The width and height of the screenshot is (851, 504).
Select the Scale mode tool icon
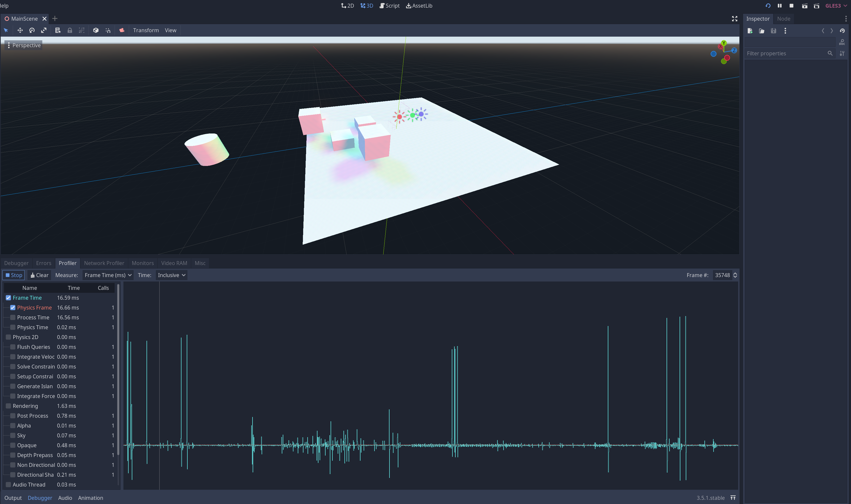[44, 30]
